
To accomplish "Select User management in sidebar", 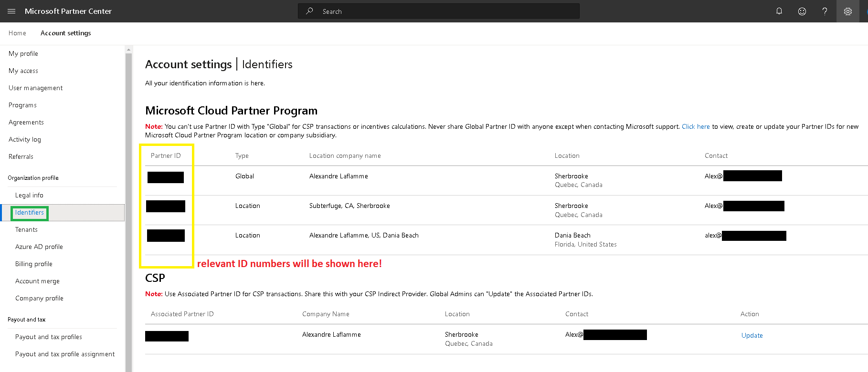I will coord(36,88).
